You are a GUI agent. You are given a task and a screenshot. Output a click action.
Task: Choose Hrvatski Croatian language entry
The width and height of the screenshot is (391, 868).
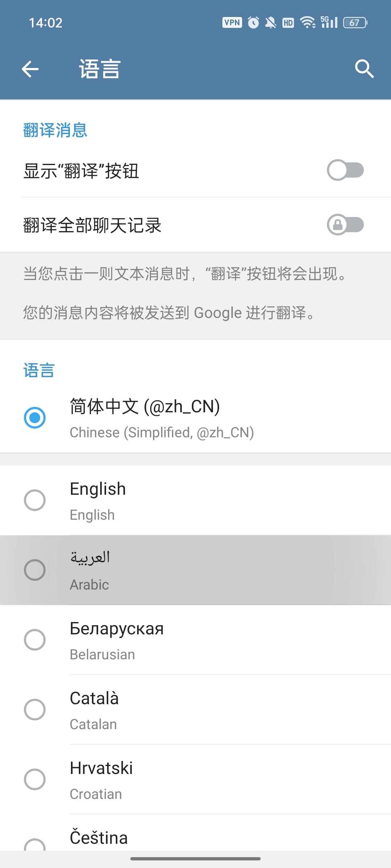click(101, 779)
